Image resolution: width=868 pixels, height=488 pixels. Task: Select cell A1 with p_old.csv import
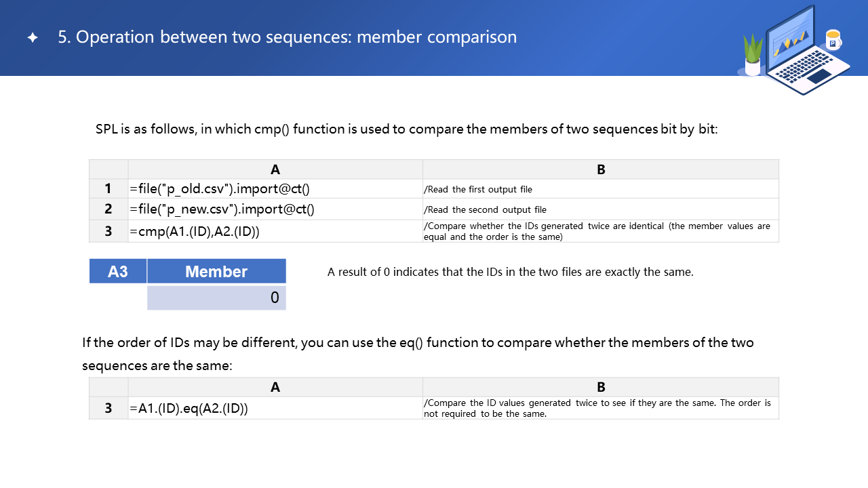click(x=275, y=189)
